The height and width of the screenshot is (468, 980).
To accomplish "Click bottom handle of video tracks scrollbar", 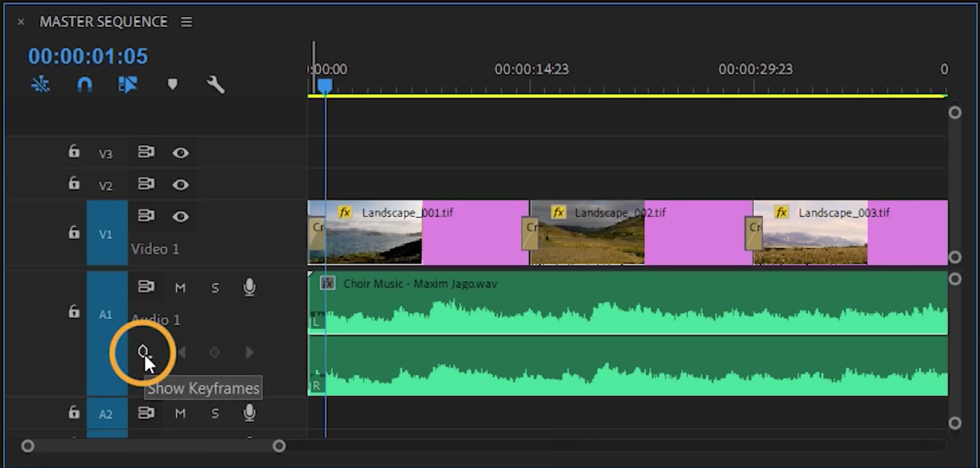I will point(954,257).
